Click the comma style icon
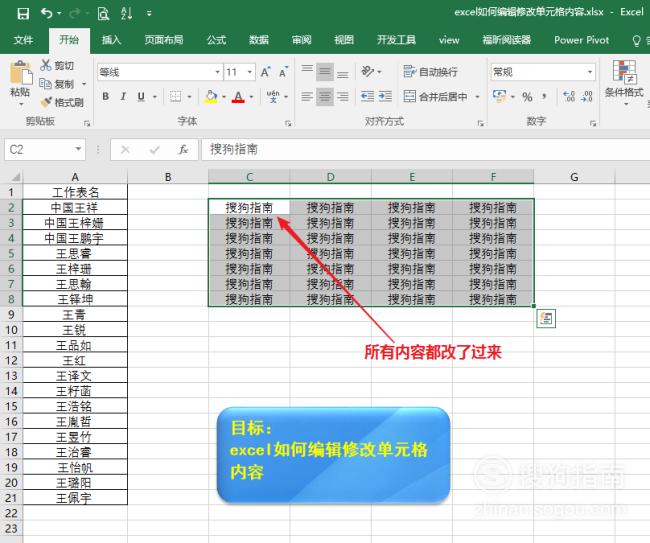Screen dimensions: 650x543 point(544,97)
